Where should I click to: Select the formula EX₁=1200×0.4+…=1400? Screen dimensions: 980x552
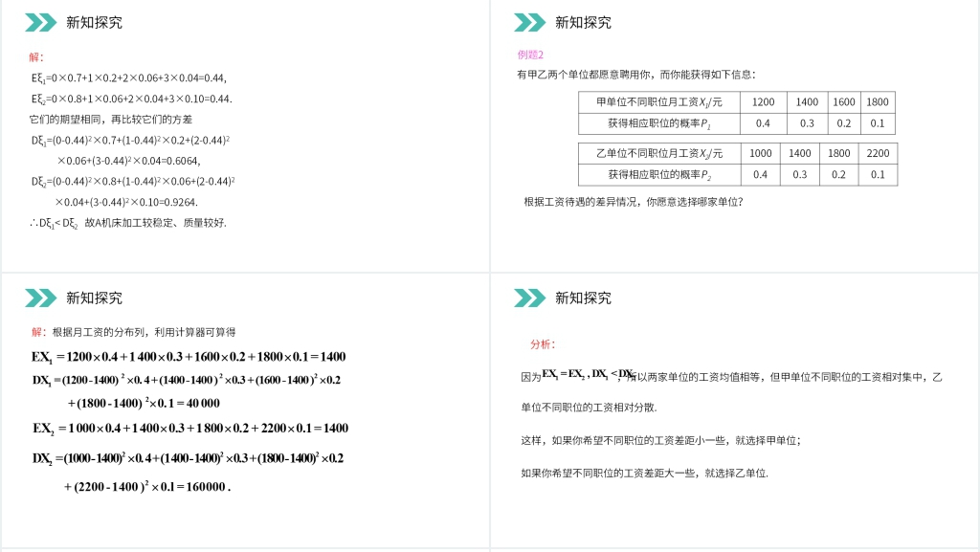[x=189, y=357]
